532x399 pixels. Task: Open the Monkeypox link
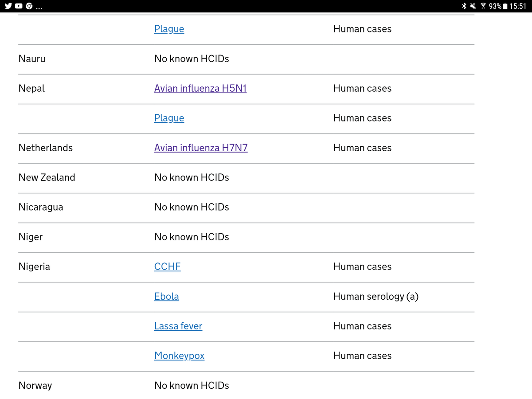(179, 356)
